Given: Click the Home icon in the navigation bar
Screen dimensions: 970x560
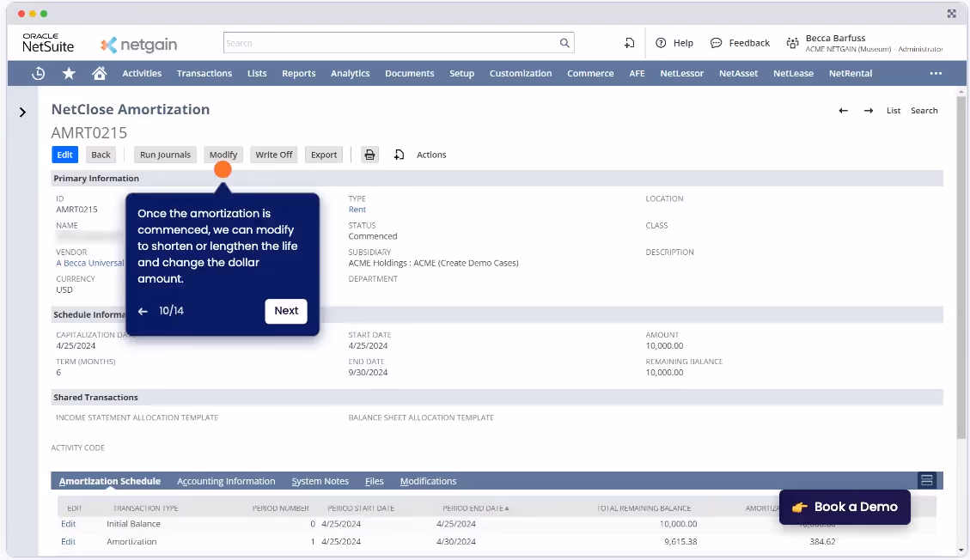Looking at the screenshot, I should click(x=99, y=73).
